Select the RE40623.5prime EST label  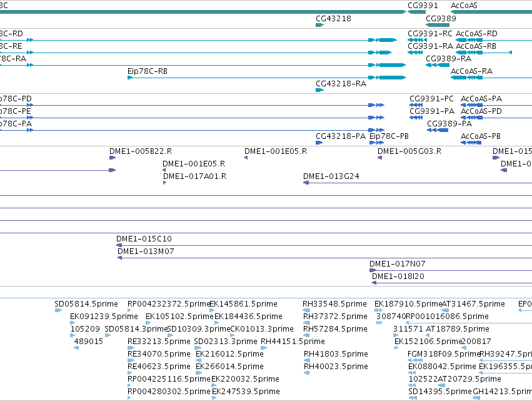click(159, 367)
